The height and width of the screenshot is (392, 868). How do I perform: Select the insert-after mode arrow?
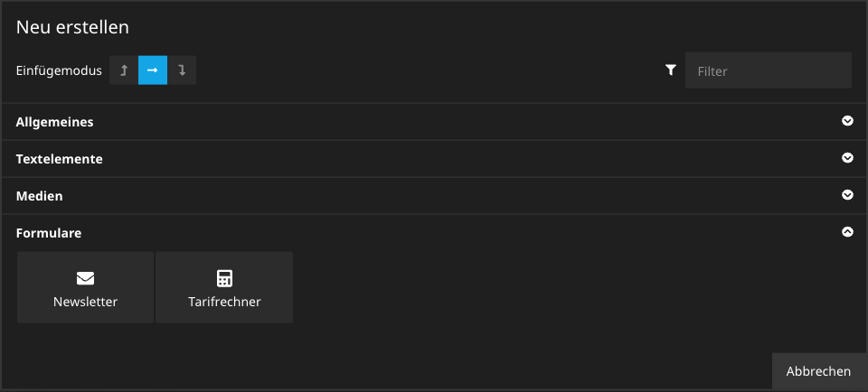coord(182,70)
